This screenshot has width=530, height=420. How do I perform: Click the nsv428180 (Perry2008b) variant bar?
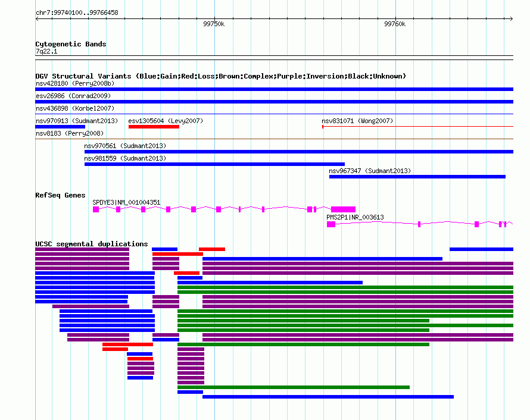[x=274, y=89]
